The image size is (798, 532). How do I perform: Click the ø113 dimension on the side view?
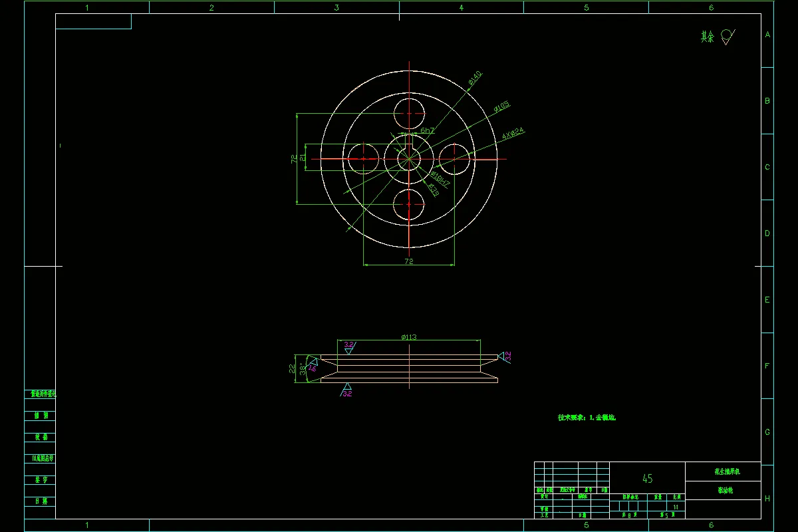pyautogui.click(x=409, y=337)
